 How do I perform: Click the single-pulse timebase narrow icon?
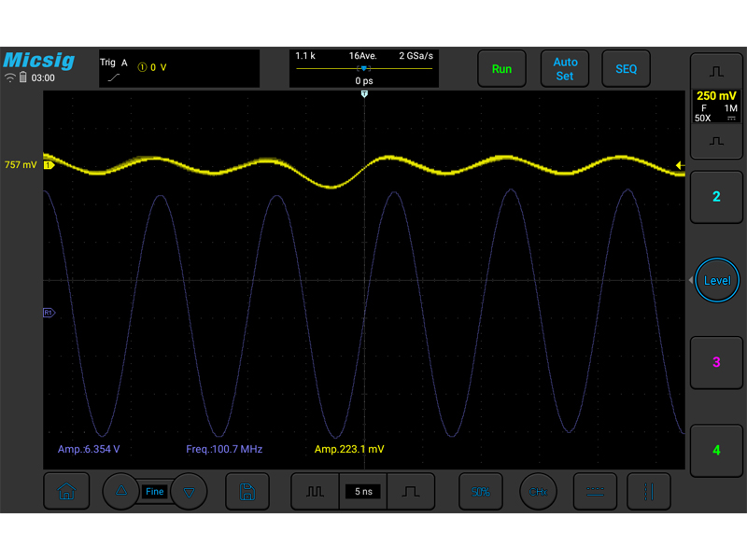412,492
